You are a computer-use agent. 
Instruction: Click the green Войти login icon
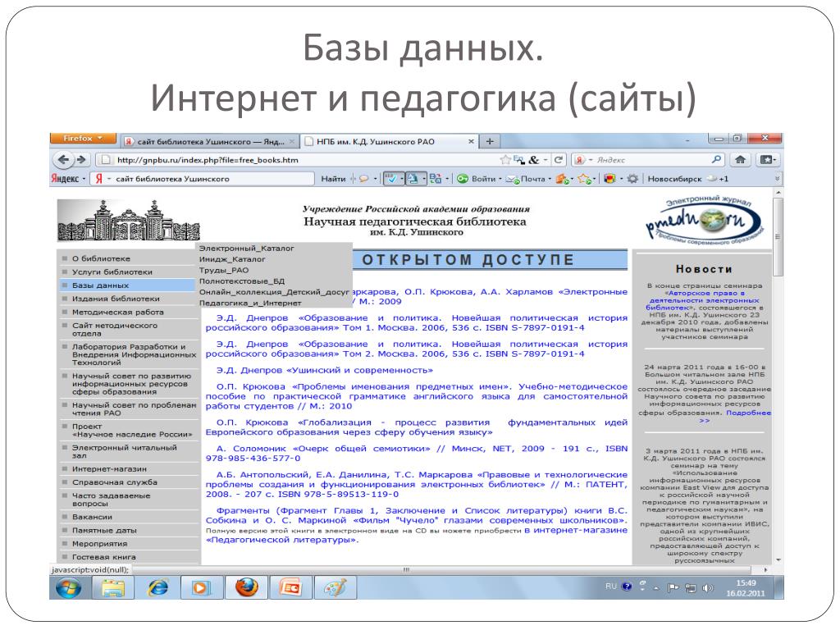pos(463,179)
